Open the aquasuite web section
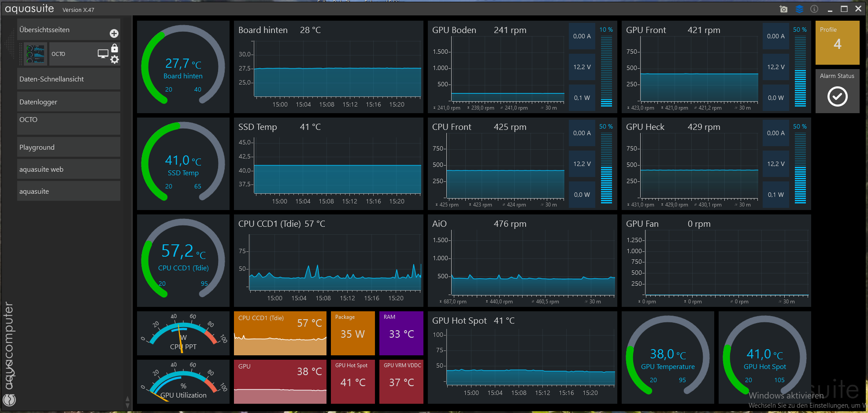The image size is (868, 413). pyautogui.click(x=69, y=169)
